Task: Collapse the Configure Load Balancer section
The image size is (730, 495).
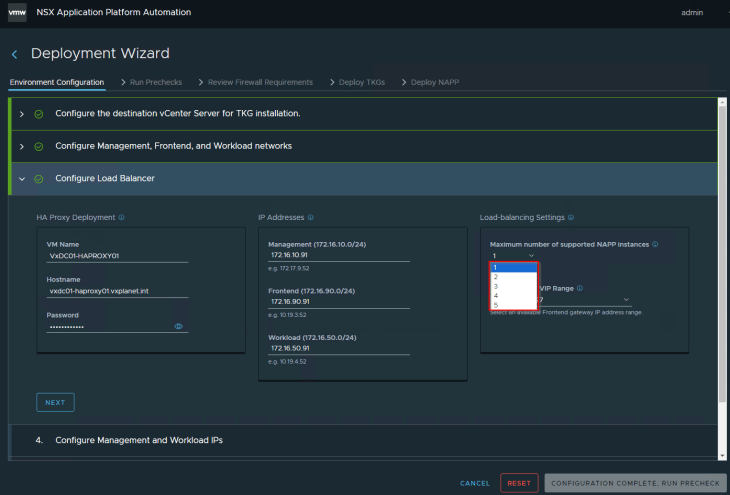Action: pyautogui.click(x=22, y=178)
